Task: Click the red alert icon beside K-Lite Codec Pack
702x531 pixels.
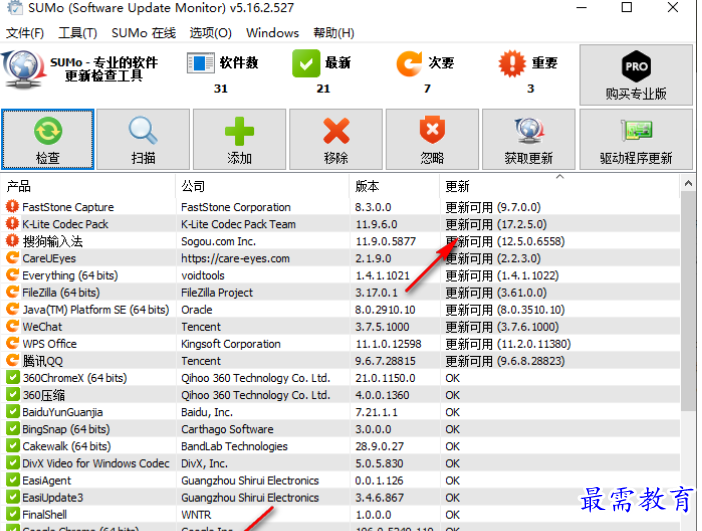Action: coord(12,223)
